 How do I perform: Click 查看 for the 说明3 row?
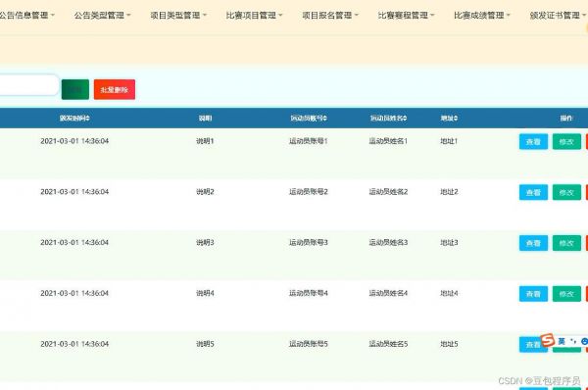click(533, 243)
